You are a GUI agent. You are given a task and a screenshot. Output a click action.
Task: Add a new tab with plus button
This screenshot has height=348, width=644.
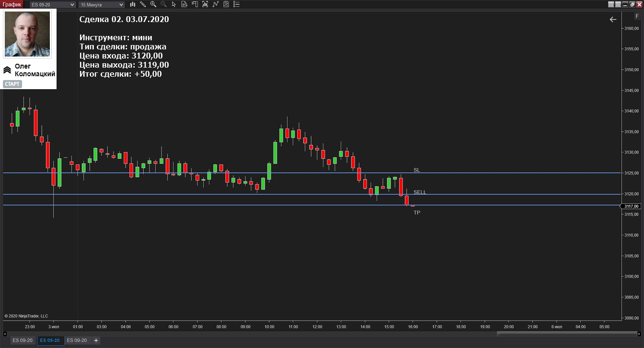[96, 340]
